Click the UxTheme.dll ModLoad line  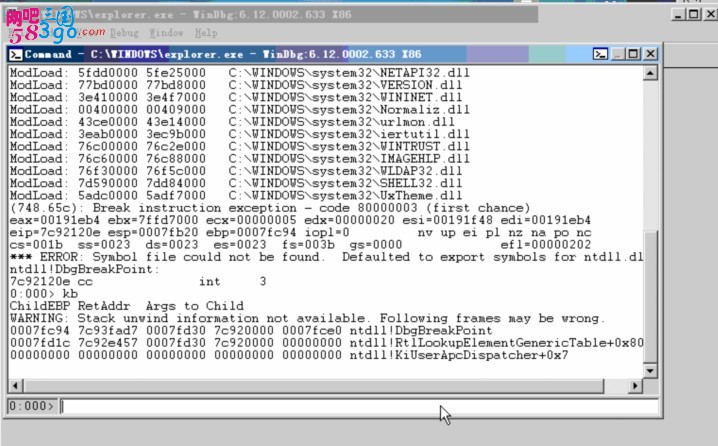tap(236, 196)
